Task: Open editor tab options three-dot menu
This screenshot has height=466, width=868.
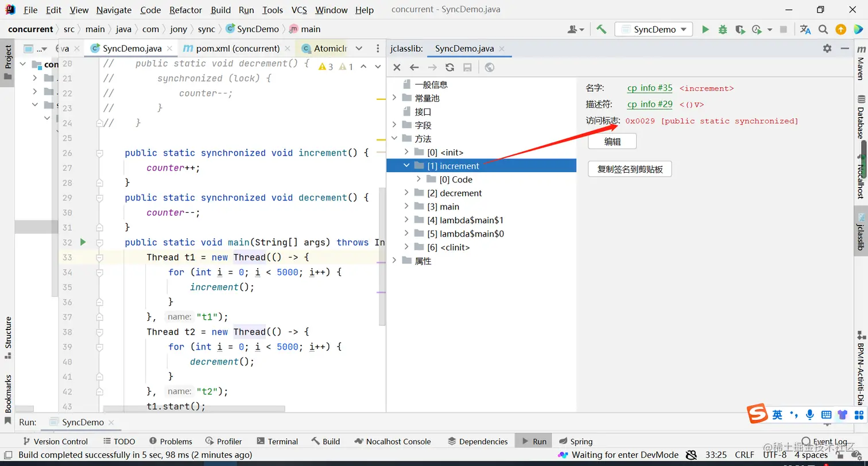Action: click(x=377, y=48)
